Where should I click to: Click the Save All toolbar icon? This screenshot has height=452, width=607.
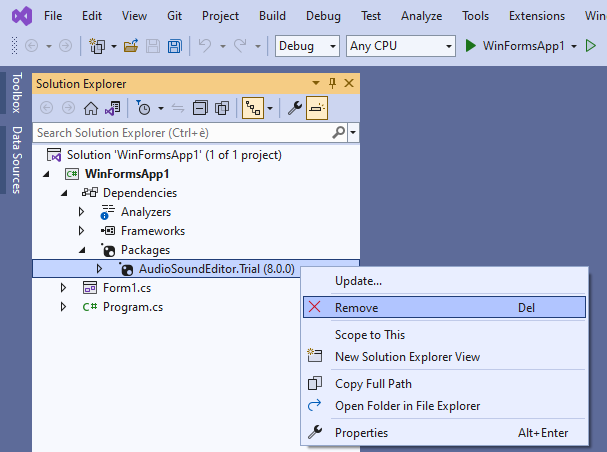pyautogui.click(x=174, y=46)
